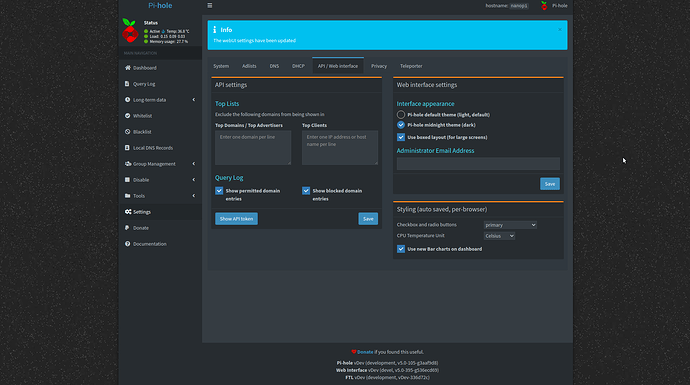690x385 pixels.
Task: Toggle Use new Bar charts checkbox
Action: tap(401, 249)
